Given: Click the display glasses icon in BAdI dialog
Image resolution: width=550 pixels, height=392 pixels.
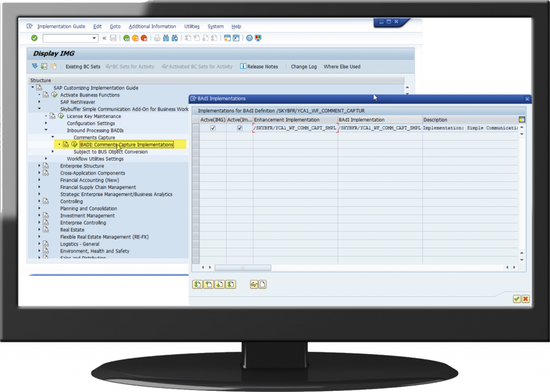Looking at the screenshot, I should tap(254, 285).
